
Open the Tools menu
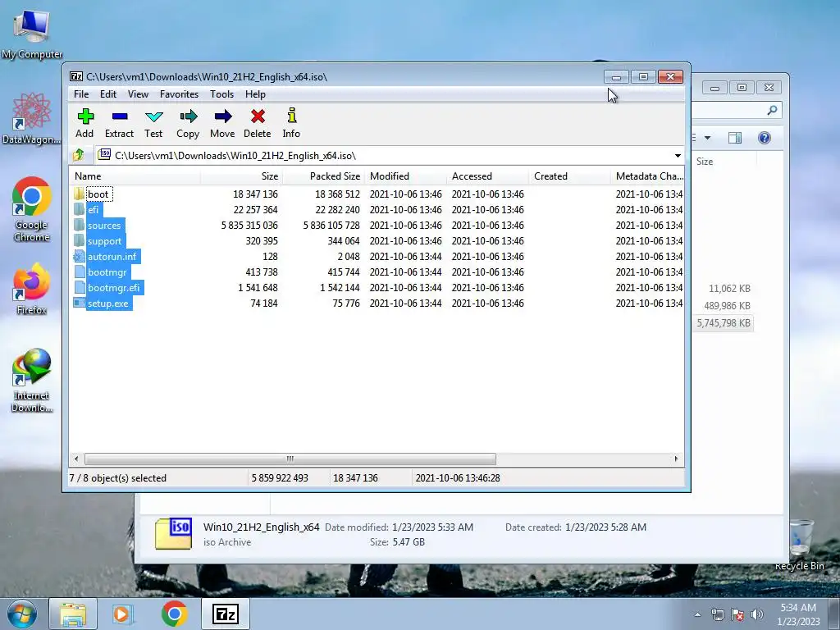(221, 94)
